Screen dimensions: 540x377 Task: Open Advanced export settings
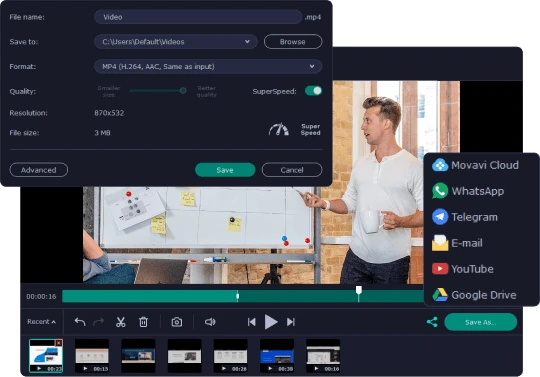(x=39, y=170)
